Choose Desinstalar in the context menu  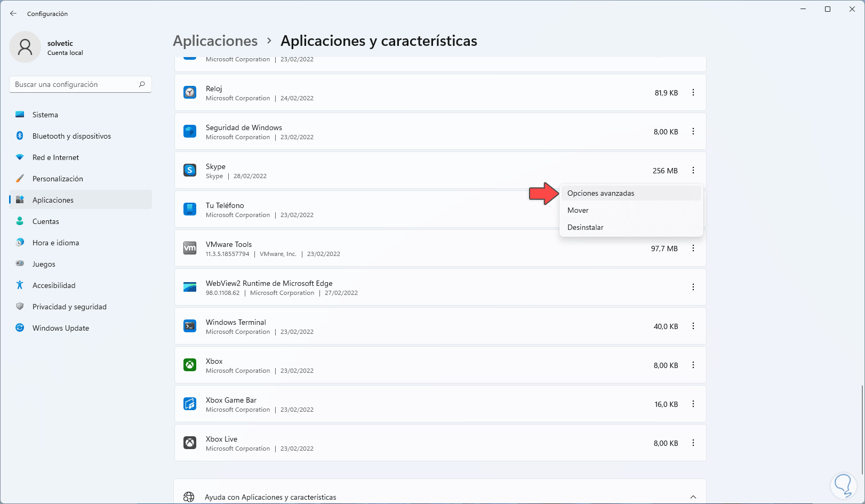585,227
